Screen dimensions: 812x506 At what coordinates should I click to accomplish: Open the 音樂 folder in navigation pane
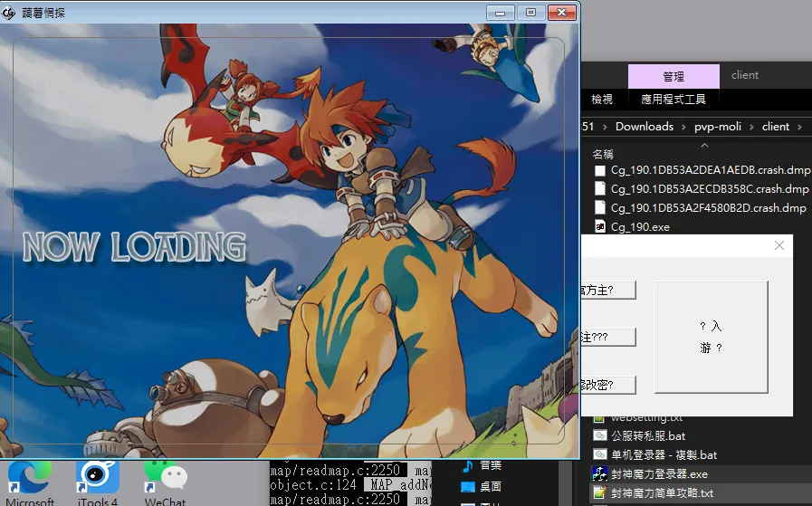click(x=481, y=465)
